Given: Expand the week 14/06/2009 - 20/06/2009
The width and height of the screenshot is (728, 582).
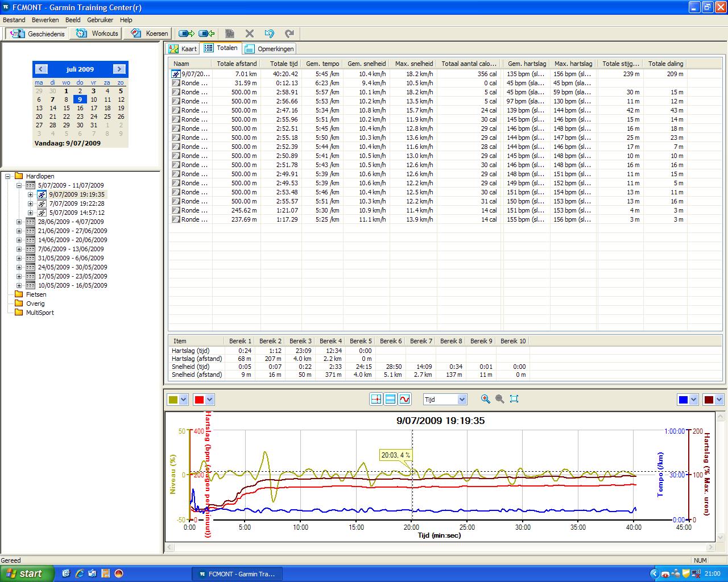Looking at the screenshot, I should point(19,240).
